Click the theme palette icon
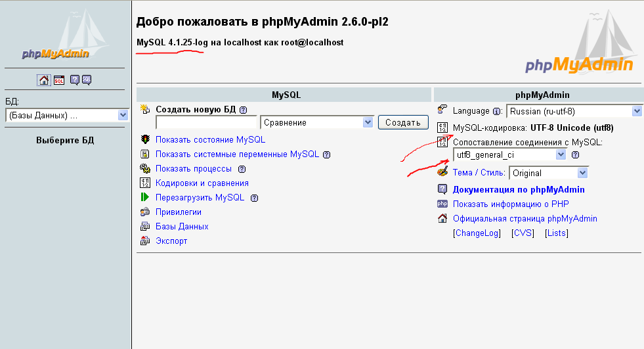 click(x=442, y=172)
